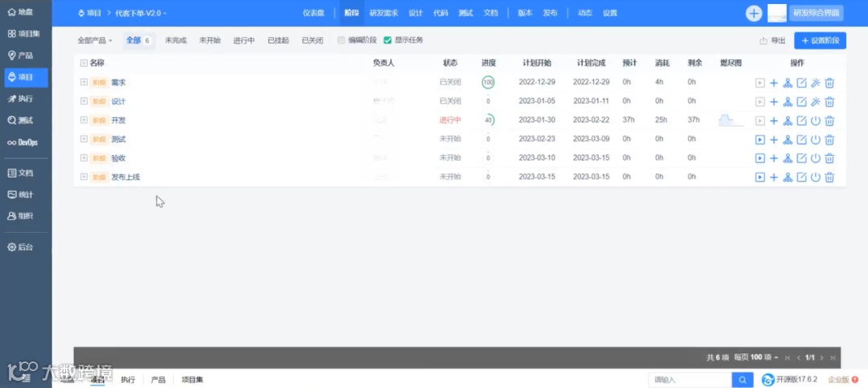Open 项目集 in the left sidebar
The image size is (868, 388).
26,34
